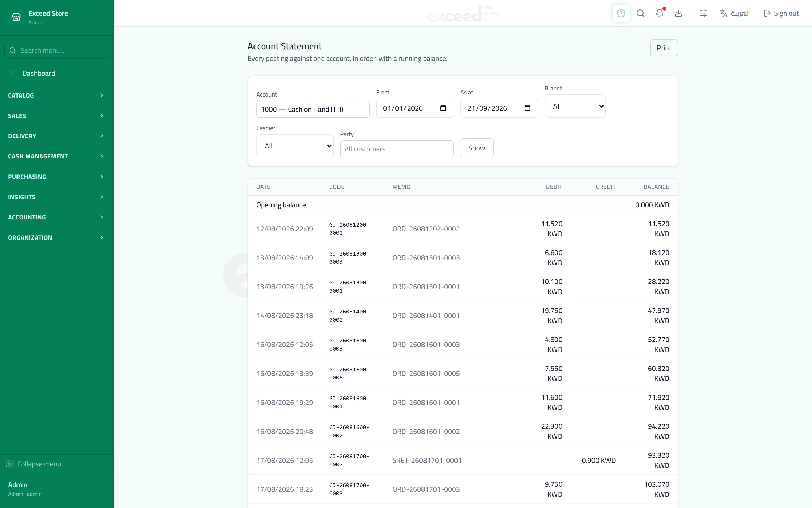Click the Collapse menu icon
This screenshot has height=508, width=812.
9,464
